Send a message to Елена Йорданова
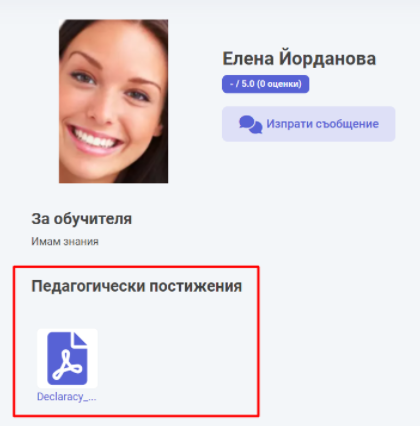This screenshot has height=426, width=420. coord(309,124)
